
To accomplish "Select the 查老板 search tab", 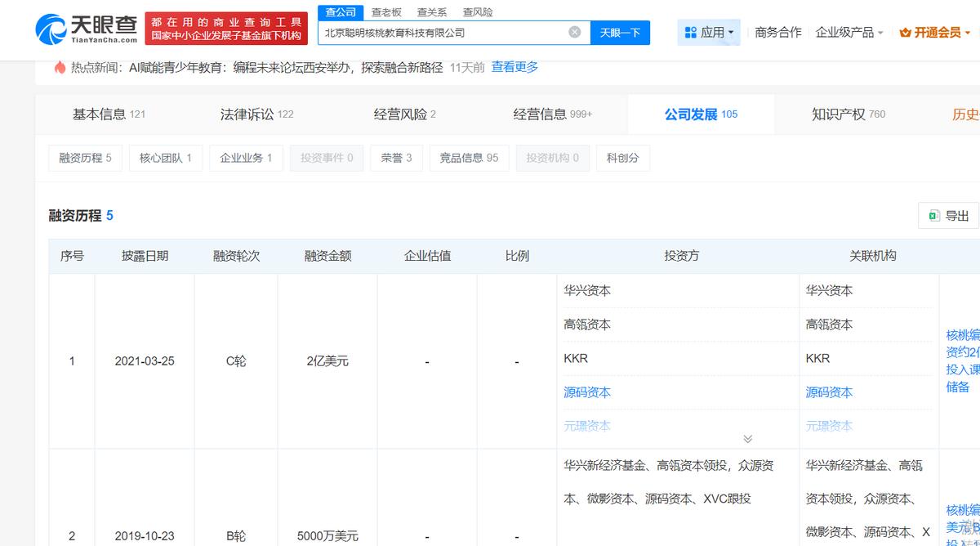I will point(386,12).
